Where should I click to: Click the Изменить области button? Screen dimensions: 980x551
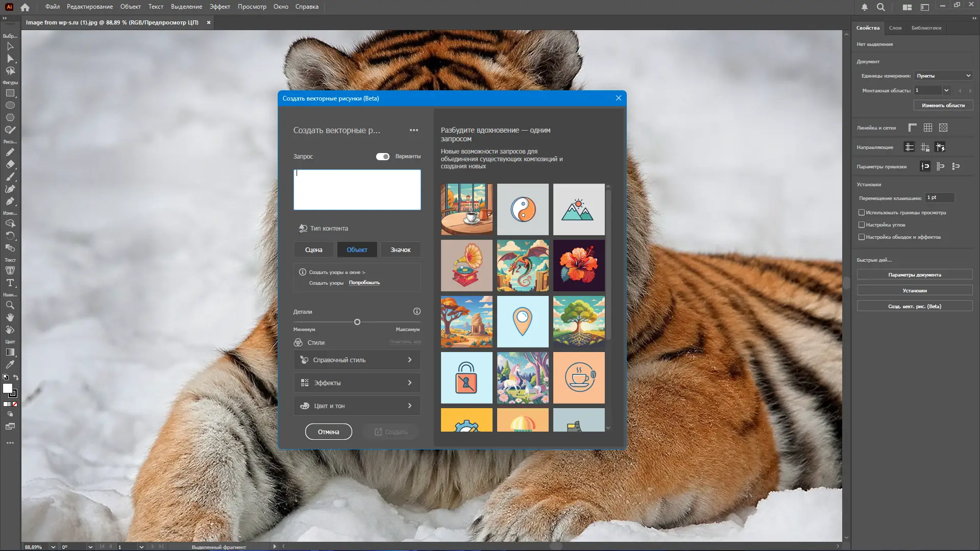pos(943,105)
